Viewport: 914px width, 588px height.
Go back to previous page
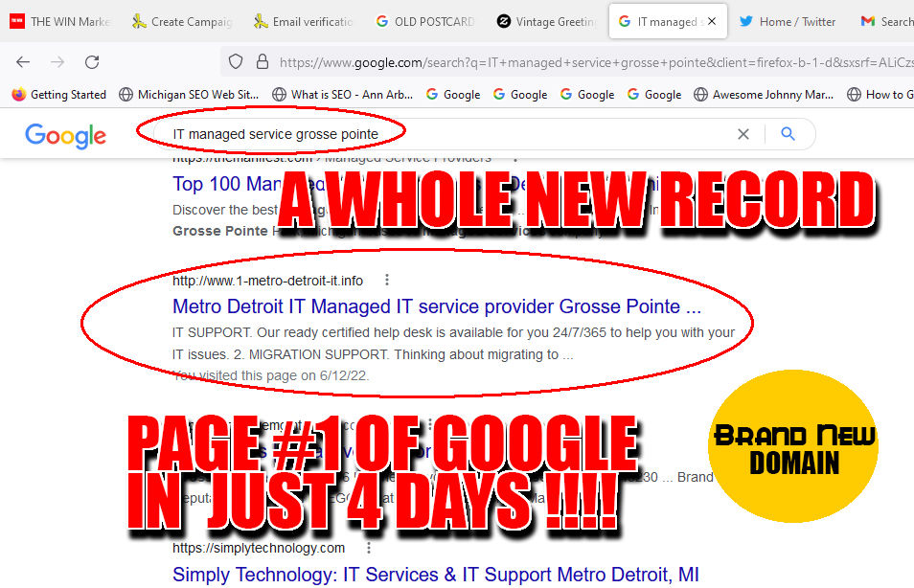23,62
